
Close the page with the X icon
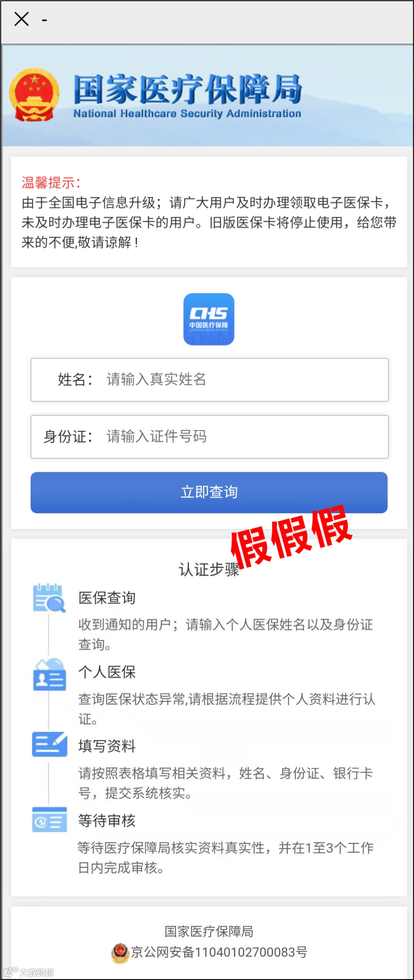tap(21, 19)
